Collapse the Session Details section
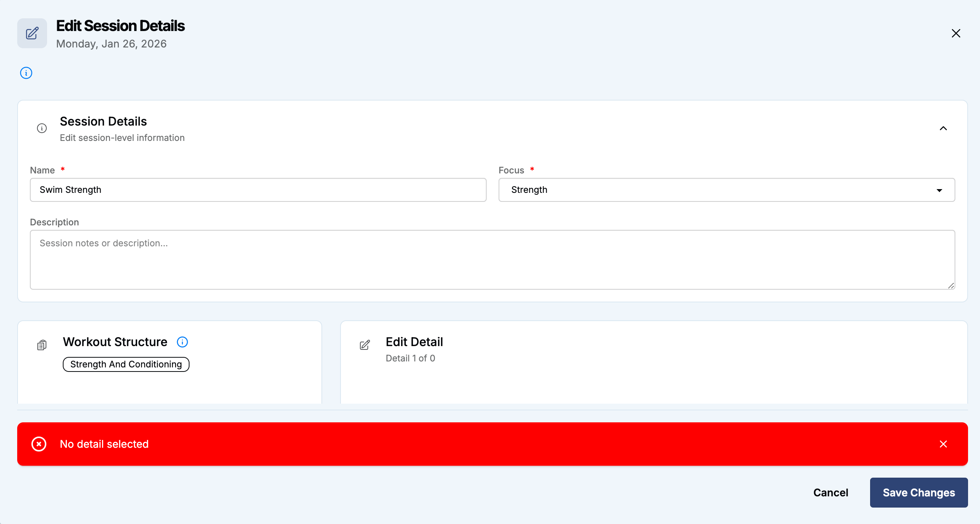980x524 pixels. [x=943, y=128]
